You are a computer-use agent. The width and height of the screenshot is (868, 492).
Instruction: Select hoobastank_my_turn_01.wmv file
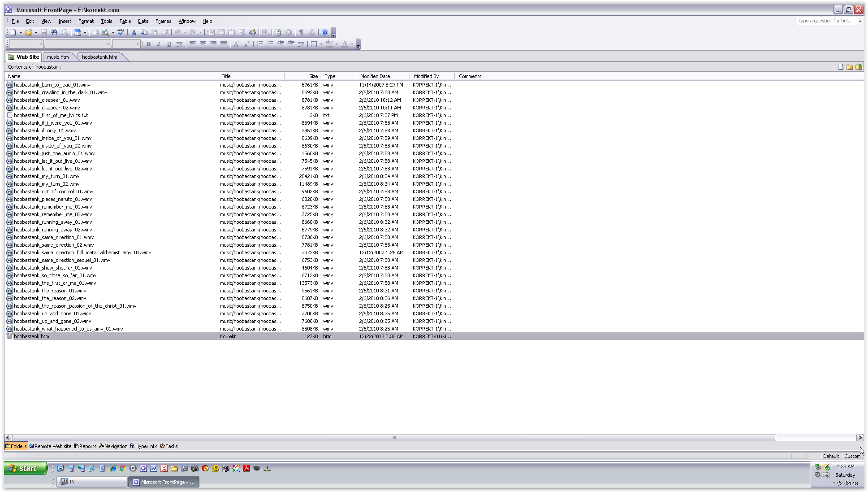(x=47, y=176)
